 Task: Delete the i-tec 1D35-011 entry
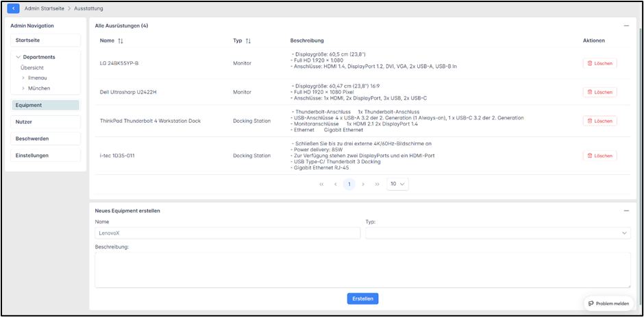(x=599, y=156)
